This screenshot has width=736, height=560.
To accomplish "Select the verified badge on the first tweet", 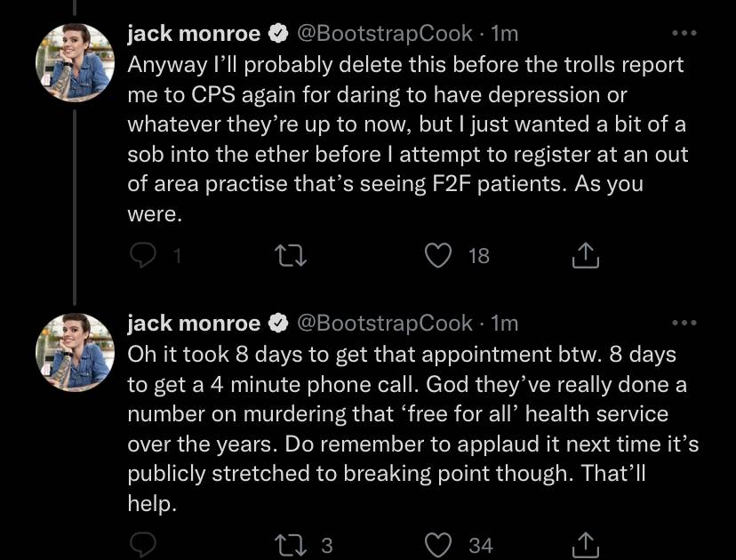I will 278,34.
